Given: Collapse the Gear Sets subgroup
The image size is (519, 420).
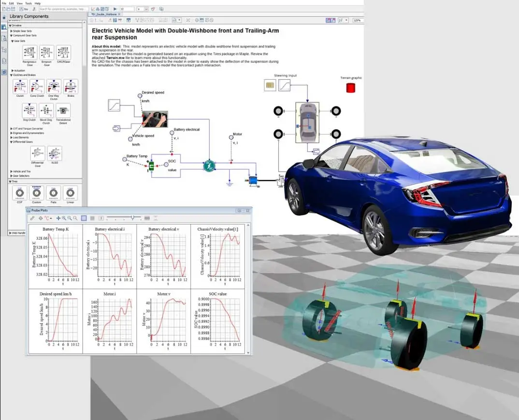Looking at the screenshot, I should click(x=13, y=41).
